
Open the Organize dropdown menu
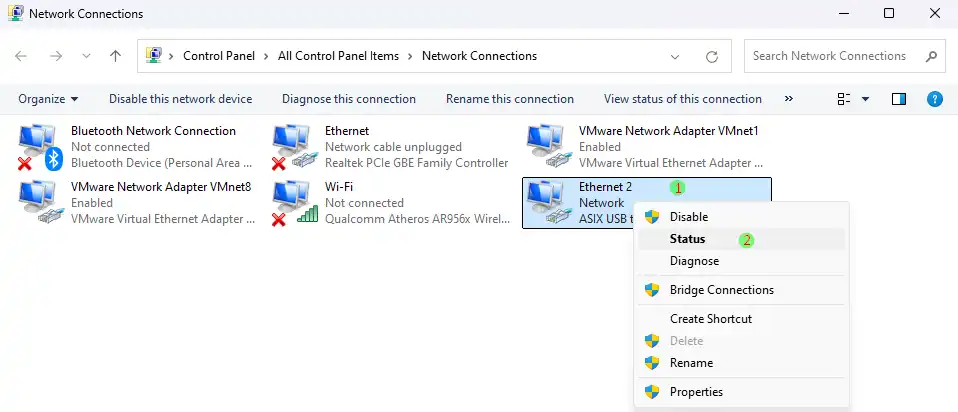point(48,99)
